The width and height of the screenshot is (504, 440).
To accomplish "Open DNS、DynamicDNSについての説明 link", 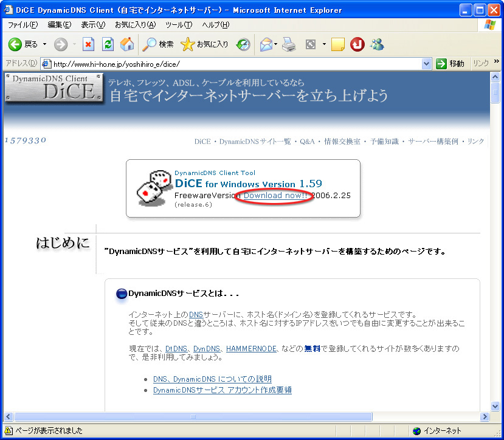I will pyautogui.click(x=212, y=379).
